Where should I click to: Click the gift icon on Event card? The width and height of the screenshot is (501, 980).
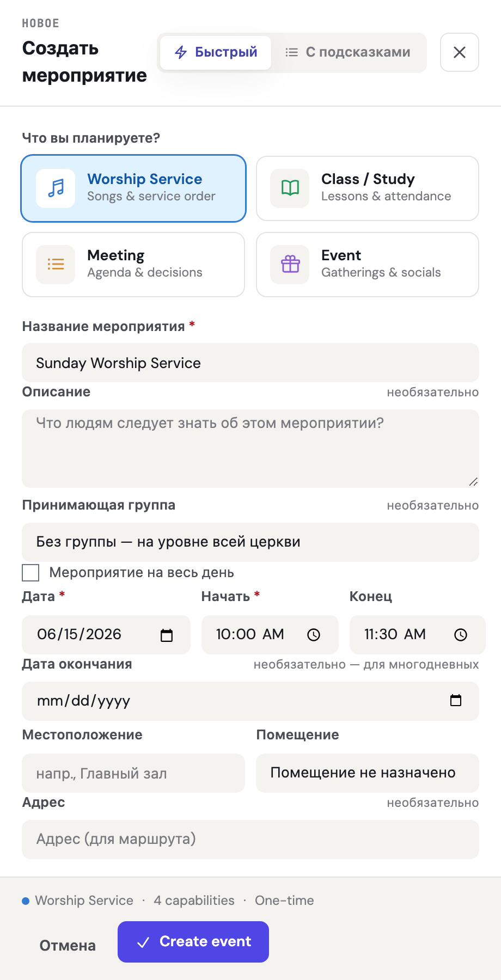[x=290, y=265]
